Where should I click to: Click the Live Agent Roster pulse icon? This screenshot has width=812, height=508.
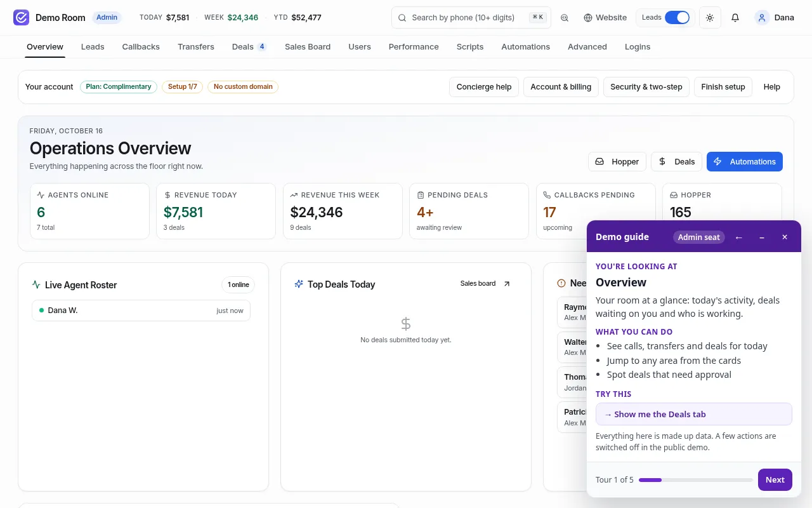pos(36,285)
